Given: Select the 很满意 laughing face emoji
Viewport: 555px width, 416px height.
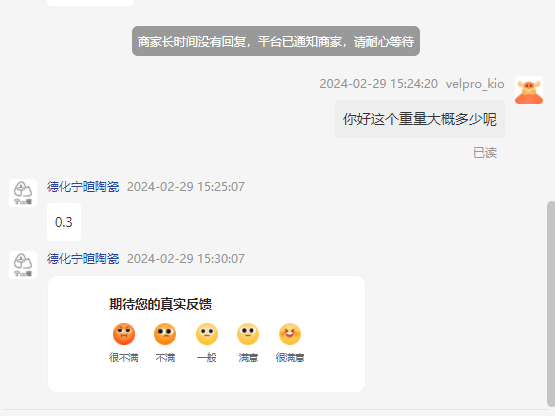Looking at the screenshot, I should click(x=290, y=334).
